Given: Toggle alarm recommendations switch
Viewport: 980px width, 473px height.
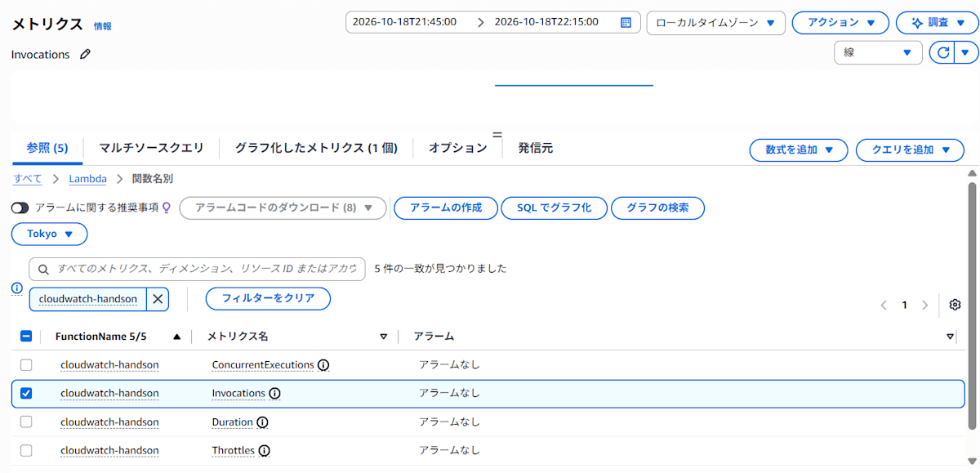Looking at the screenshot, I should click(x=20, y=208).
